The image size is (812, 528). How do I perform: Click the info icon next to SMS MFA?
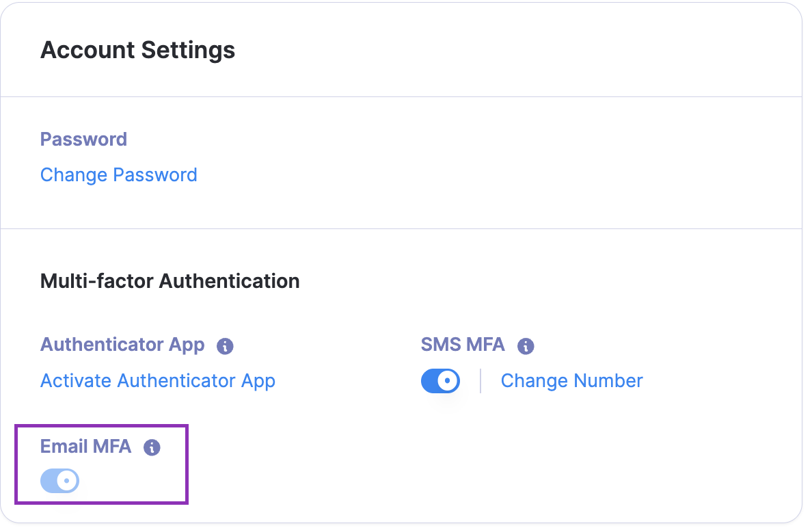(526, 346)
